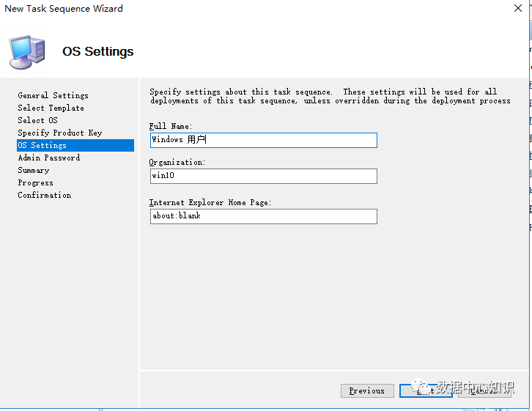This screenshot has width=532, height=411.
Task: Click the Confirmation step
Action: coord(44,195)
